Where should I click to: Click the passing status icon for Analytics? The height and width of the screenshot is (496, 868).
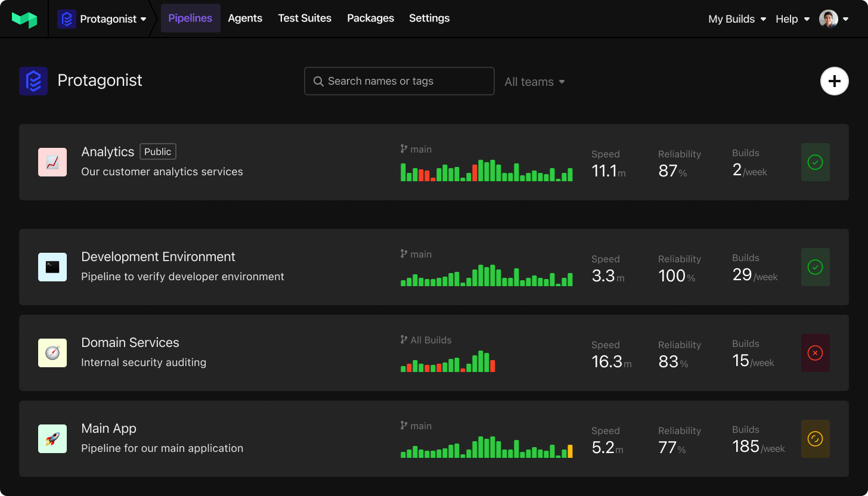(x=815, y=162)
